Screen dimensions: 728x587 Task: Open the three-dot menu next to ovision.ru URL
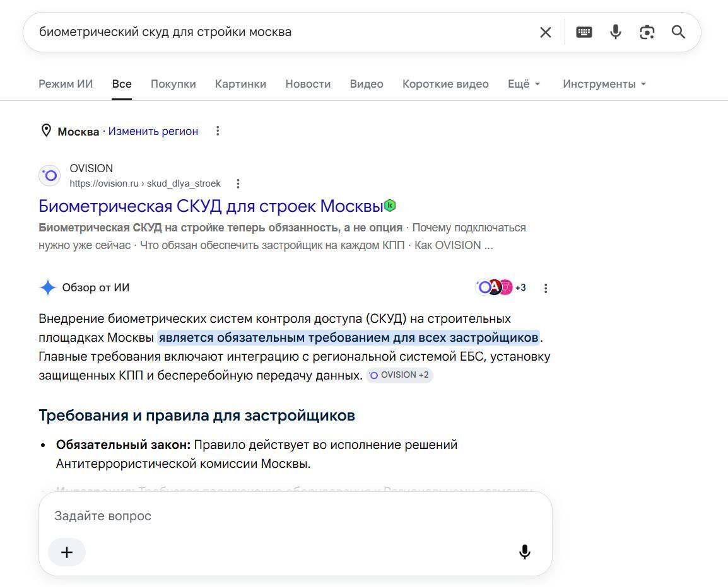pos(238,183)
